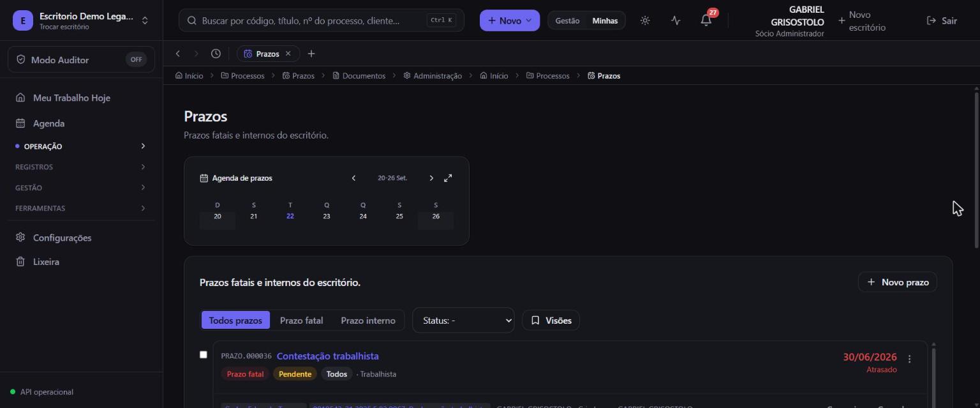Open more options for Contestação trabalhista
This screenshot has width=980, height=408.
pyautogui.click(x=909, y=359)
